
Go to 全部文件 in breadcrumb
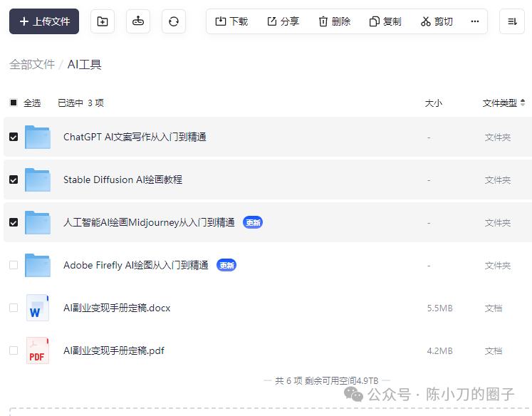[x=32, y=64]
